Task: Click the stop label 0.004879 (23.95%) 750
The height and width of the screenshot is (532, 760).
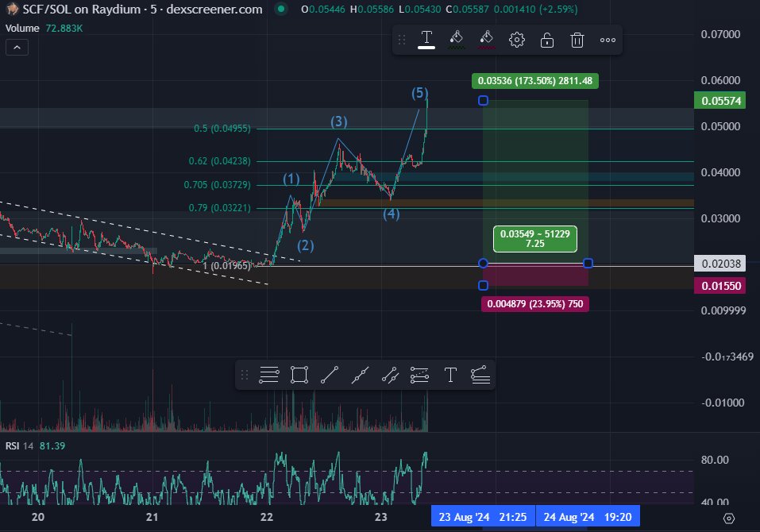Action: click(x=535, y=304)
